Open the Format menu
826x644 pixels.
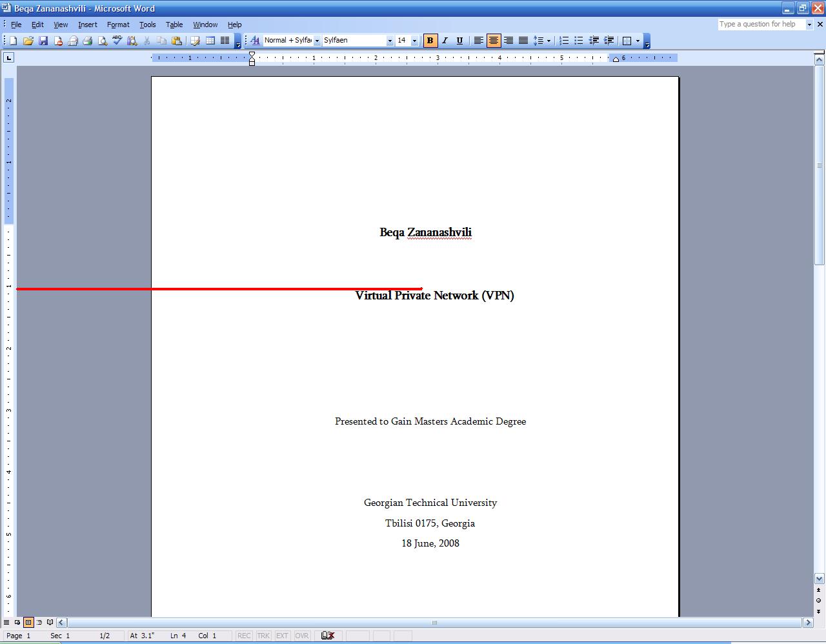coord(118,25)
